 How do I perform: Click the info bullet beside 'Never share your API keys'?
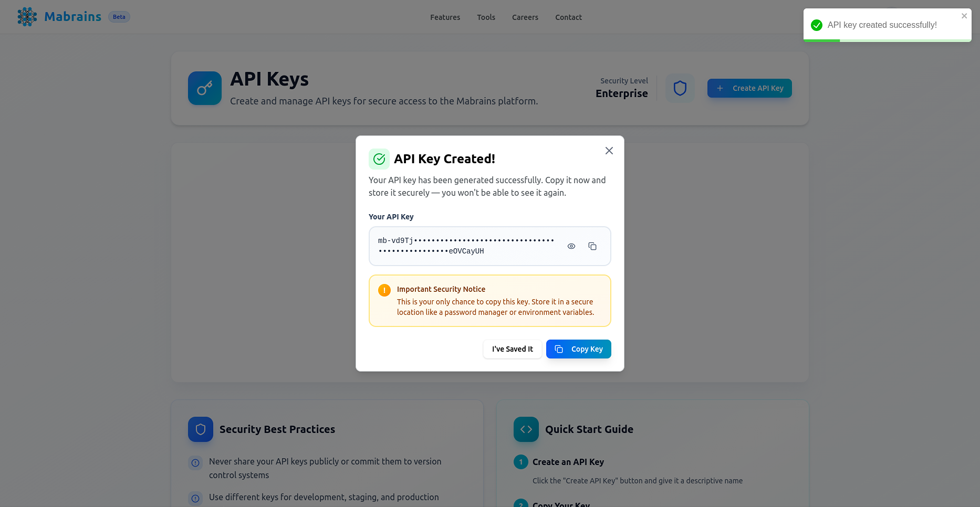[195, 462]
